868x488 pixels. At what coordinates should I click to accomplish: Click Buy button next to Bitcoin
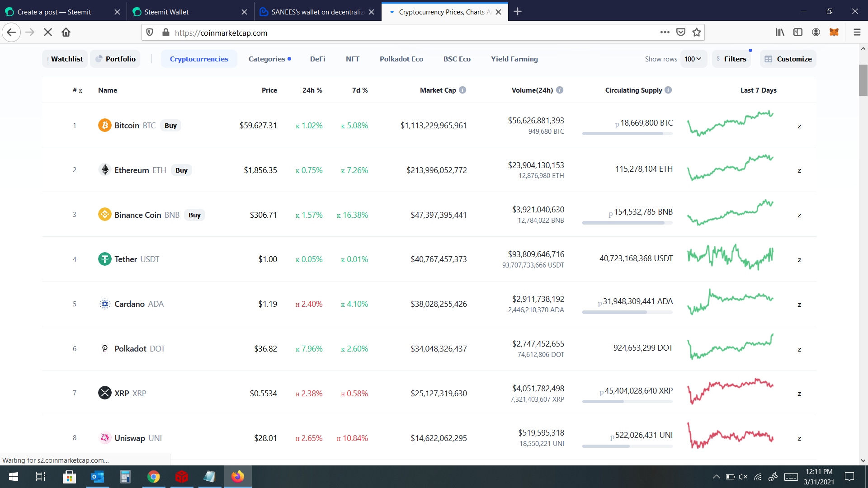[170, 126]
